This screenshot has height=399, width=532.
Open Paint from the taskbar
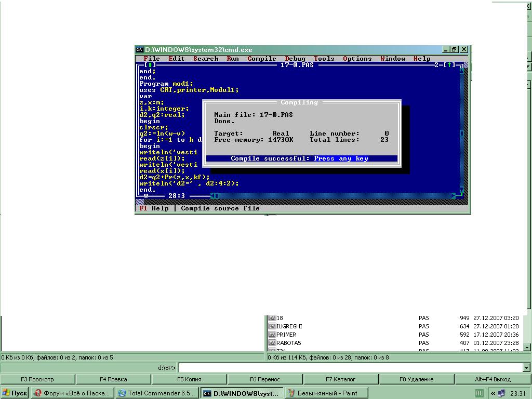click(x=326, y=393)
